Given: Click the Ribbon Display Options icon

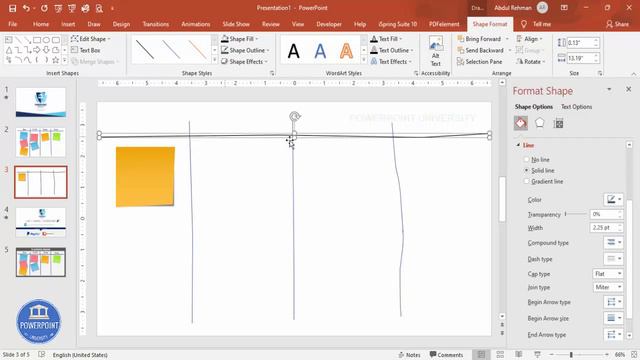Looking at the screenshot, I should coord(564,8).
